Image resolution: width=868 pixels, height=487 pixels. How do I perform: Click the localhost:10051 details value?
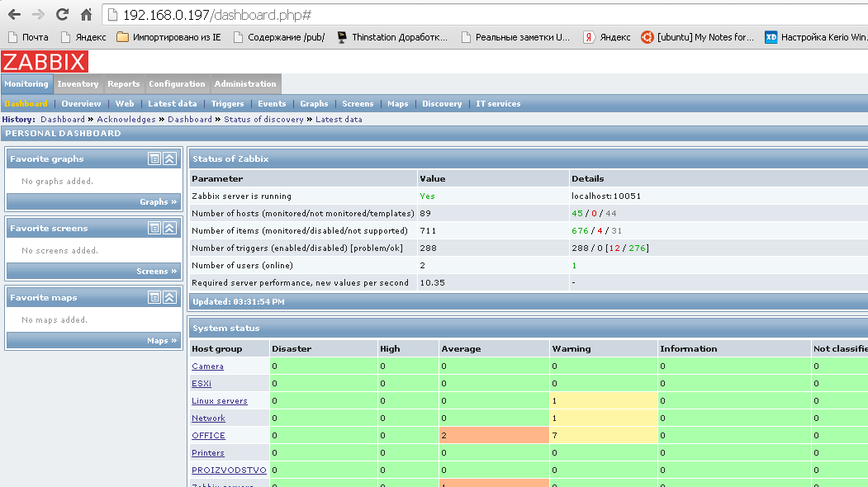point(606,196)
